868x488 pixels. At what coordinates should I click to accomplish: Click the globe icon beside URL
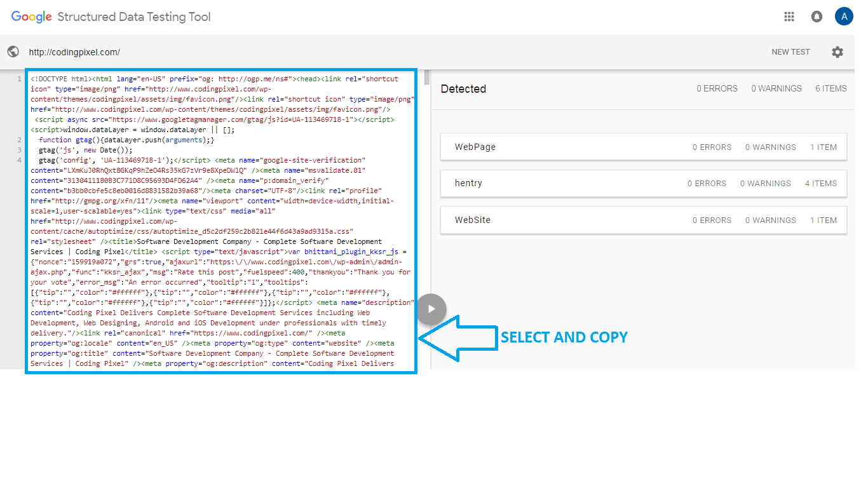coord(13,52)
